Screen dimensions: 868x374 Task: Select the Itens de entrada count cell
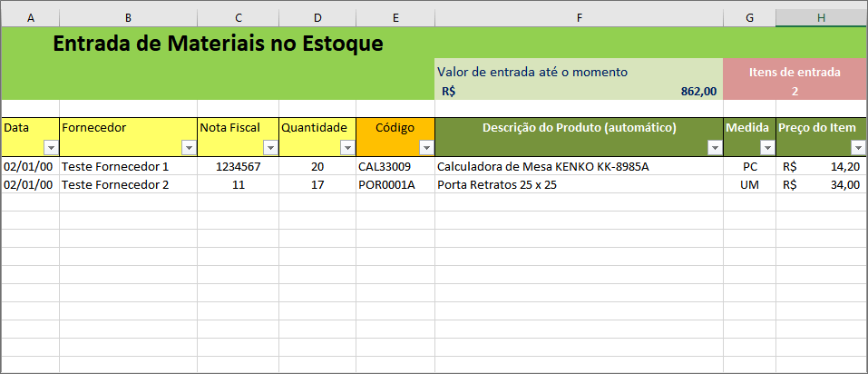point(795,92)
